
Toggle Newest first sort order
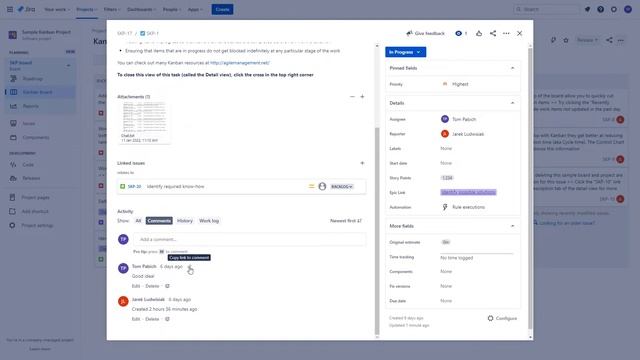346,221
